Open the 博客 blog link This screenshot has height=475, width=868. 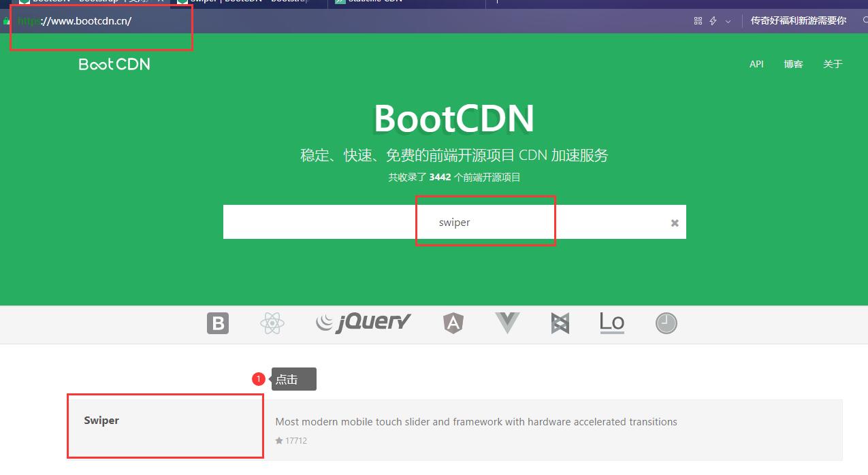point(793,64)
